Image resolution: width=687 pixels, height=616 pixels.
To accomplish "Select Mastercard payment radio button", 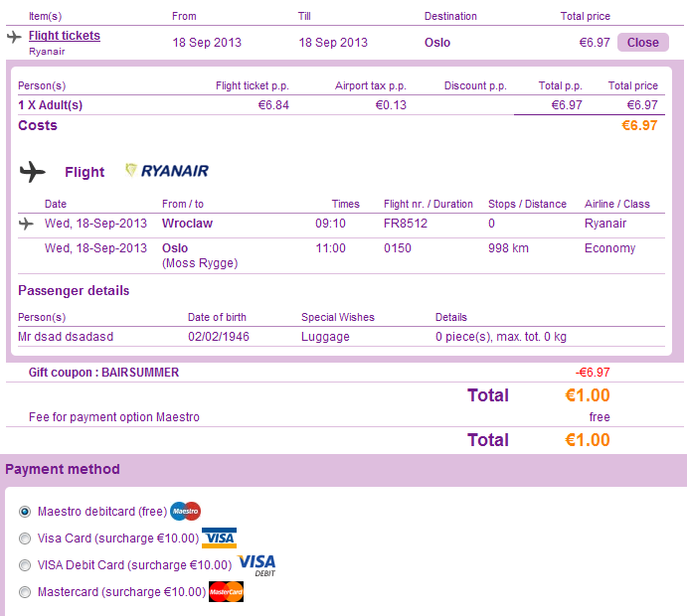I will 25,592.
